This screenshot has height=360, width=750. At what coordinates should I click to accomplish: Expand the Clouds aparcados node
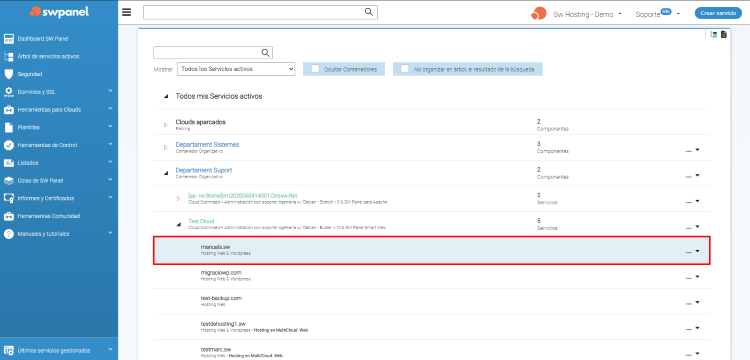tap(165, 125)
